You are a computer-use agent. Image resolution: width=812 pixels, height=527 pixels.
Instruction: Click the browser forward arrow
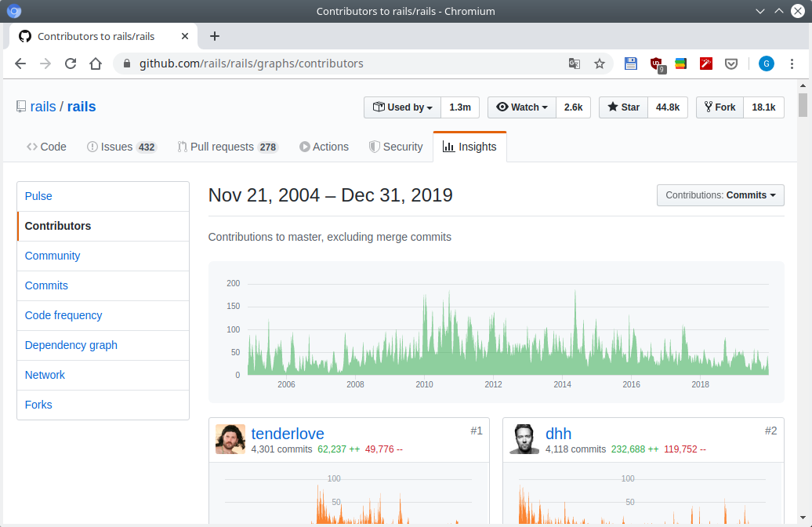[45, 64]
